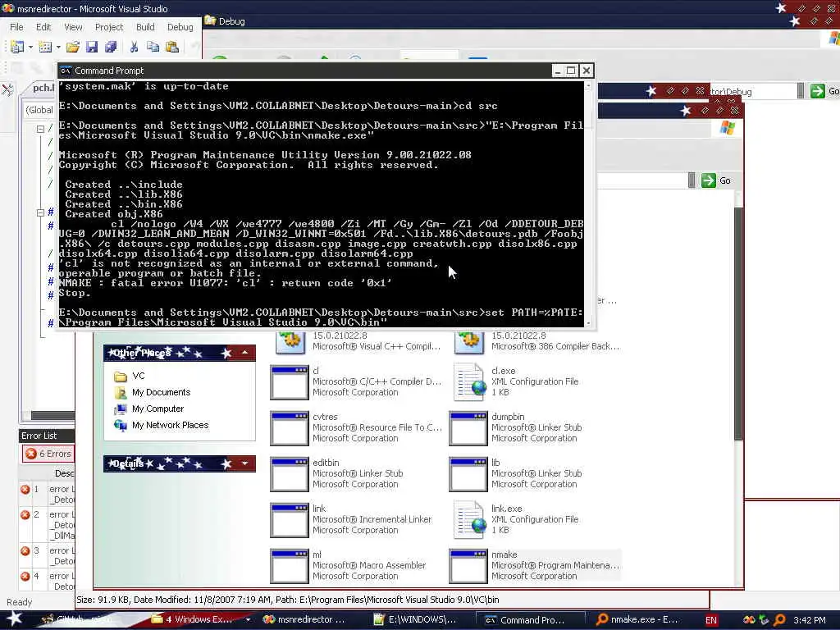Screen dimensions: 840x630
Task: Click Command Prompt window system icon
Action: point(66,71)
